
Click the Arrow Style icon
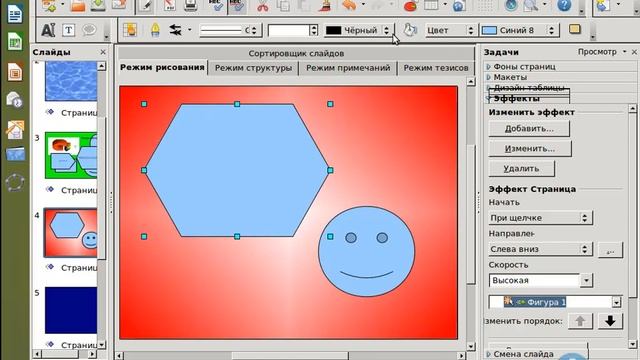click(176, 30)
